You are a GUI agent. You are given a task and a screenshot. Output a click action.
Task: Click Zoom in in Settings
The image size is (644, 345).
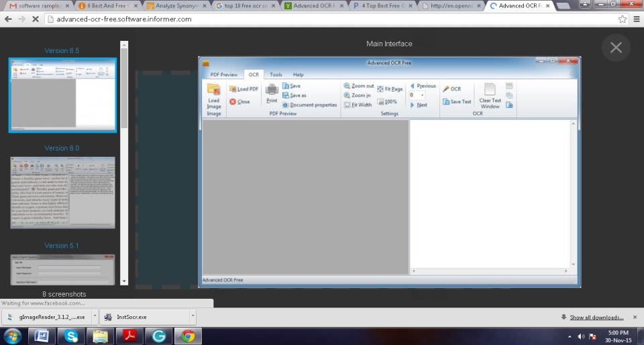click(x=358, y=95)
